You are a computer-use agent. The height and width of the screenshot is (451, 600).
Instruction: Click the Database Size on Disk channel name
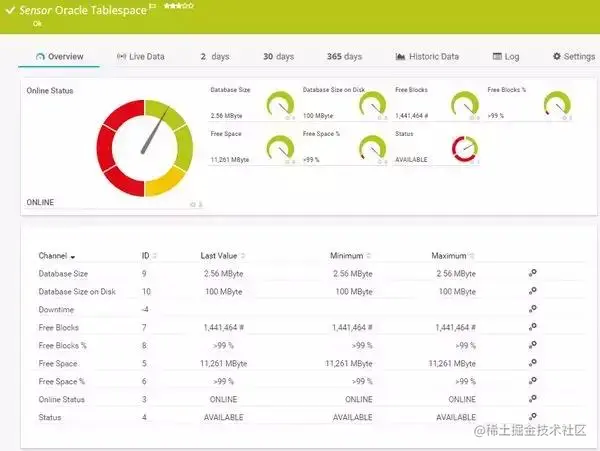tap(77, 291)
